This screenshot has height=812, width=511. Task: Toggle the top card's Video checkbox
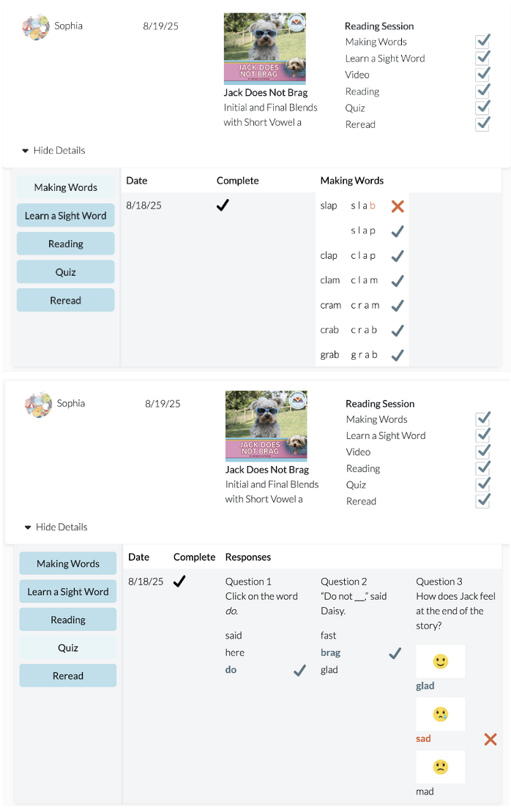point(482,74)
